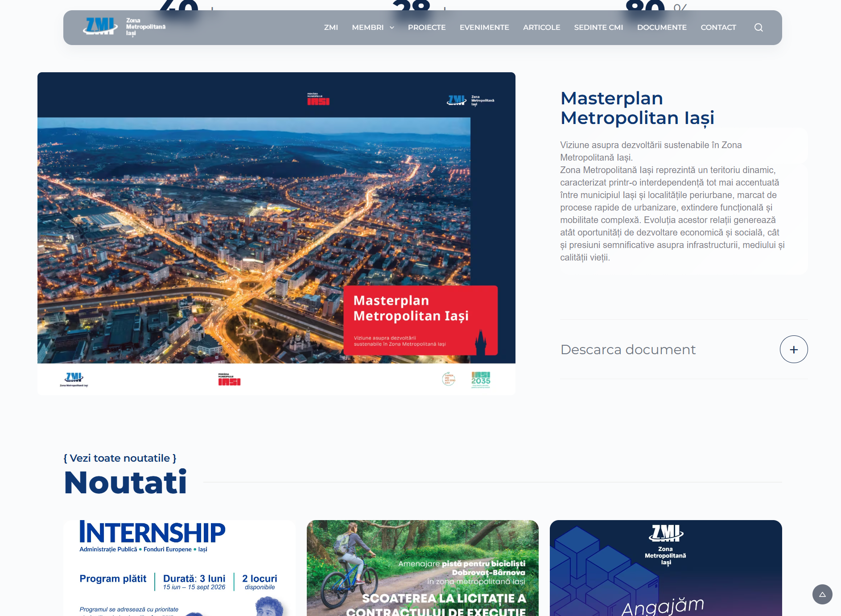Open the INTERNSHIP news card
This screenshot has width=841, height=616.
tap(179, 568)
